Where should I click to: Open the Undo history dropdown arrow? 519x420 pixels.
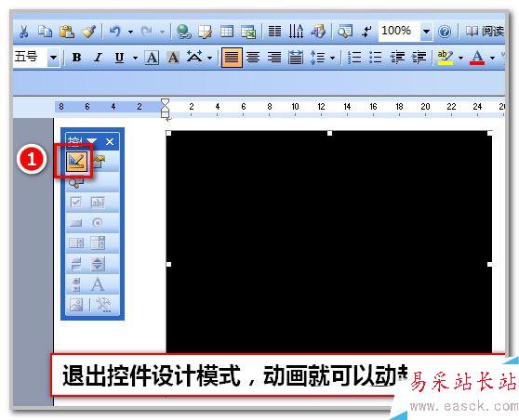click(x=131, y=33)
